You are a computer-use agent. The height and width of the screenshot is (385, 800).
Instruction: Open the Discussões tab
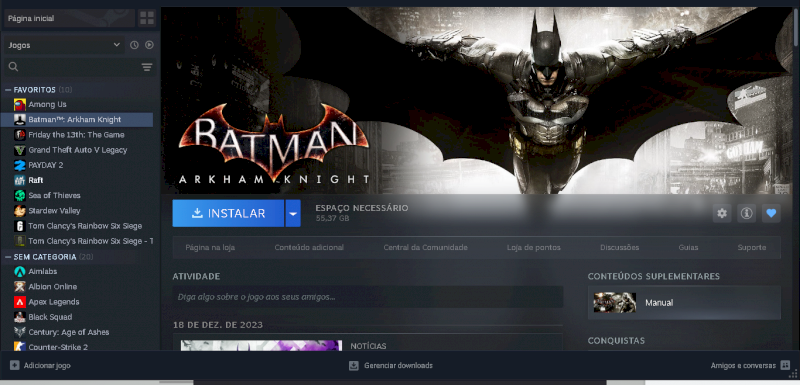[619, 247]
